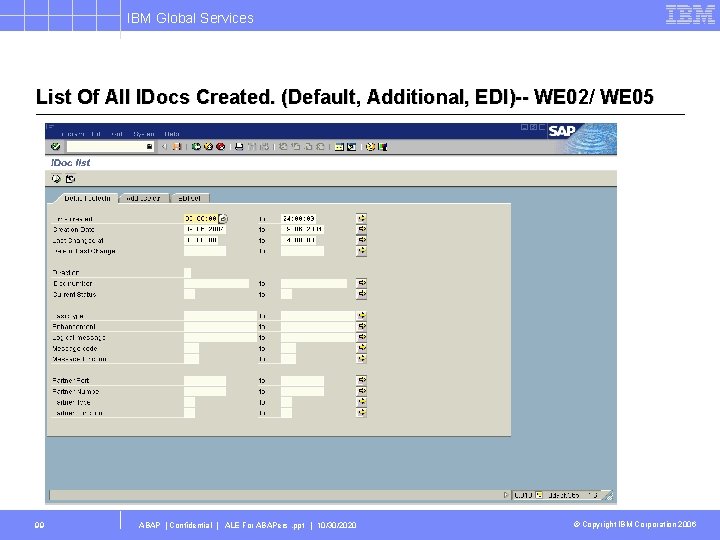Click the Find binoculars icon

(252, 146)
